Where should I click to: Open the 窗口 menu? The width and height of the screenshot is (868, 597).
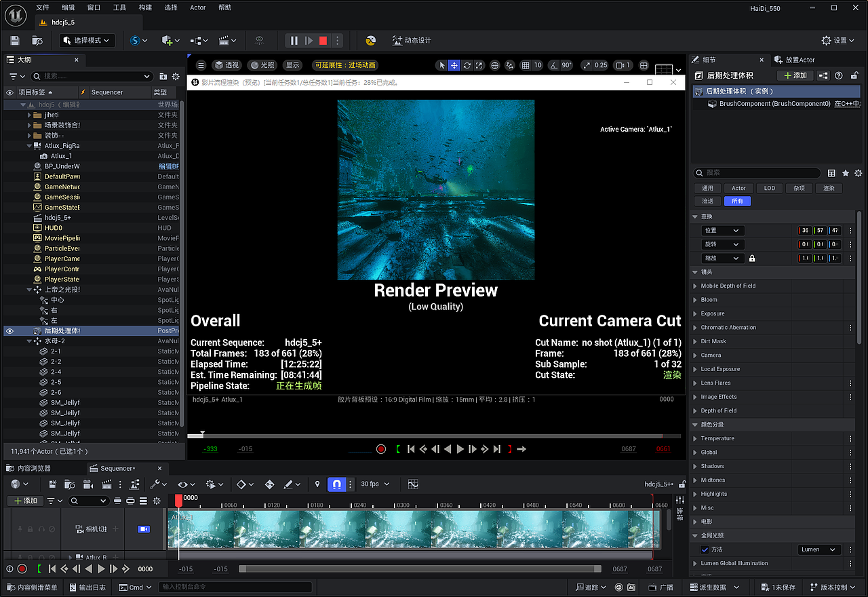[94, 7]
